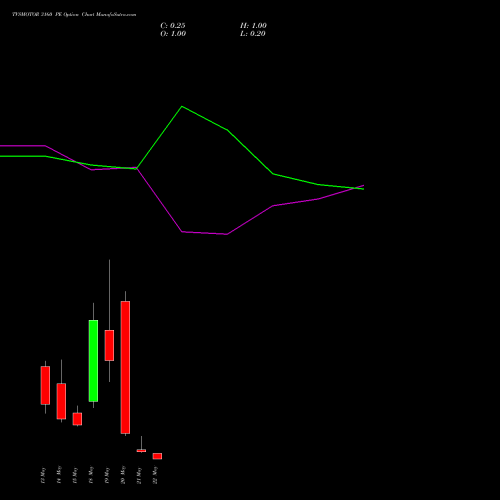Click the peak of the green indicator line
500x500 pixels.
click(182, 106)
